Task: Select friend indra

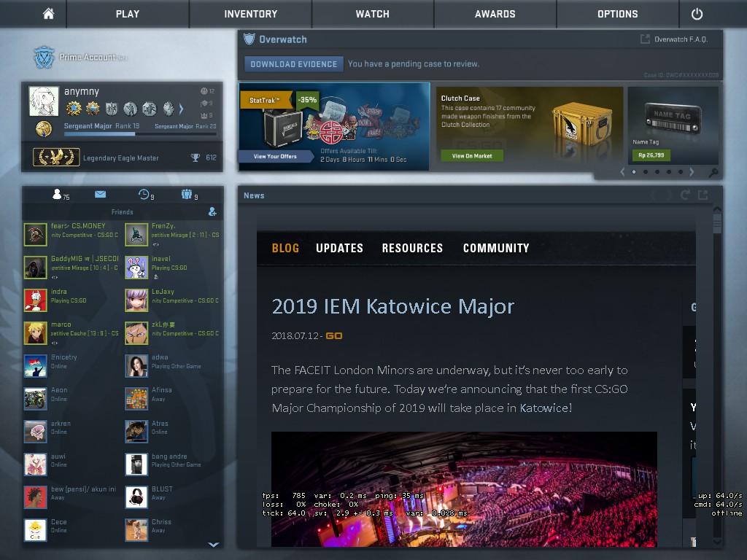Action: tap(71, 300)
